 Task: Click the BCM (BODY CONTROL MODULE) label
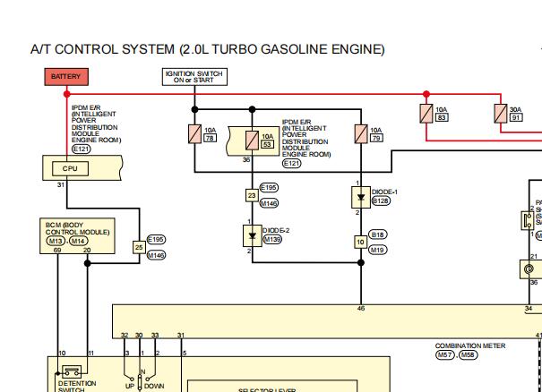[x=77, y=228]
